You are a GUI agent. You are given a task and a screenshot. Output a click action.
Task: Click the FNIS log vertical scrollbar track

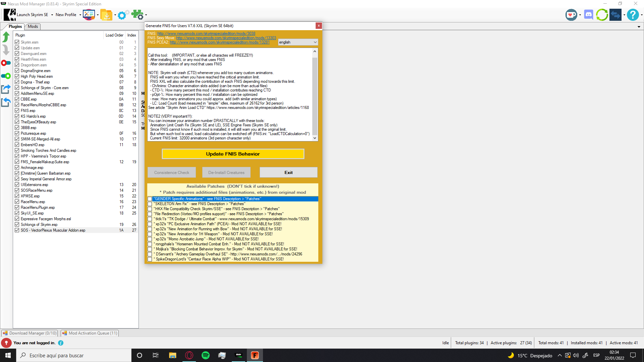tap(315, 95)
